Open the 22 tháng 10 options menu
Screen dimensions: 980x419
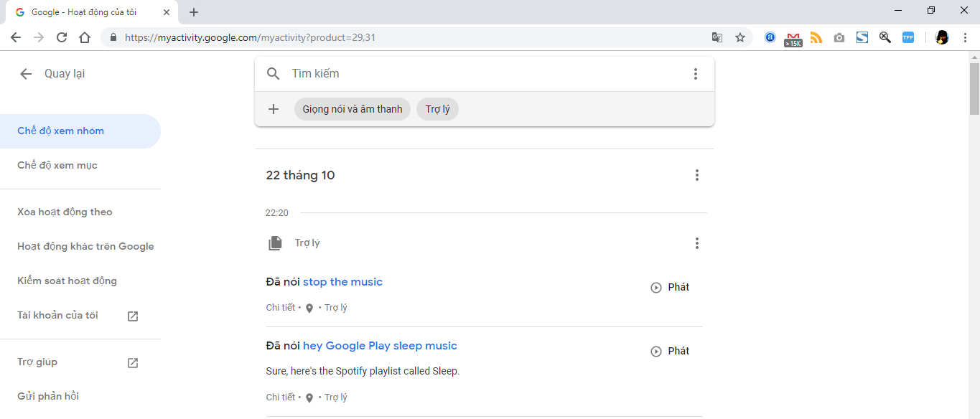696,175
